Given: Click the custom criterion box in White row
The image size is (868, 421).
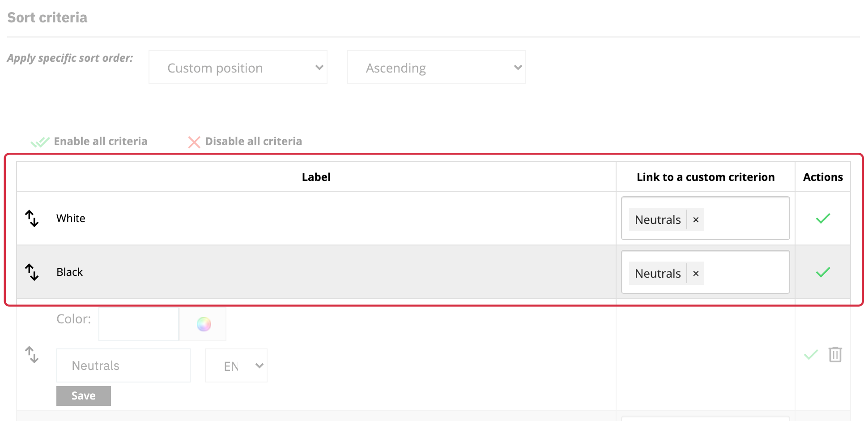Looking at the screenshot, I should tap(706, 218).
